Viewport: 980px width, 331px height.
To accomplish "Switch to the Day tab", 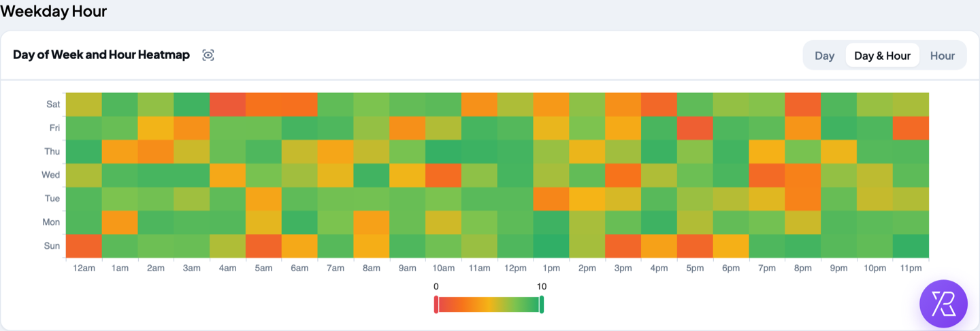I will coord(824,56).
